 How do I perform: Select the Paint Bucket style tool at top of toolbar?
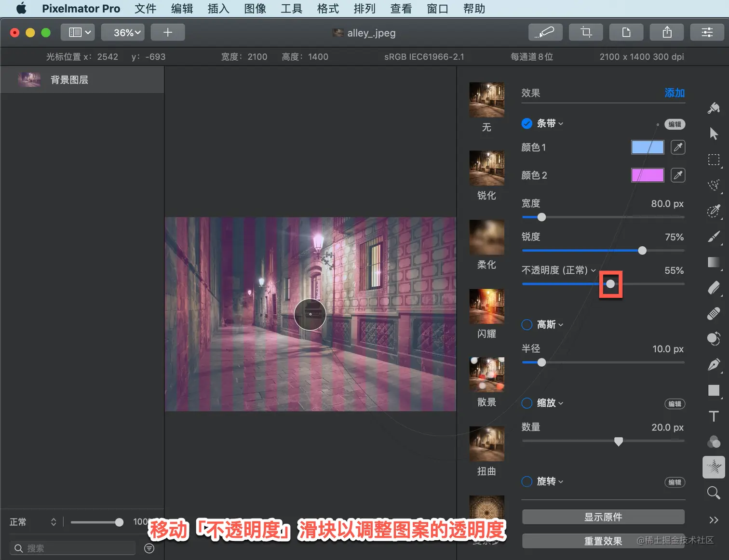point(714,108)
